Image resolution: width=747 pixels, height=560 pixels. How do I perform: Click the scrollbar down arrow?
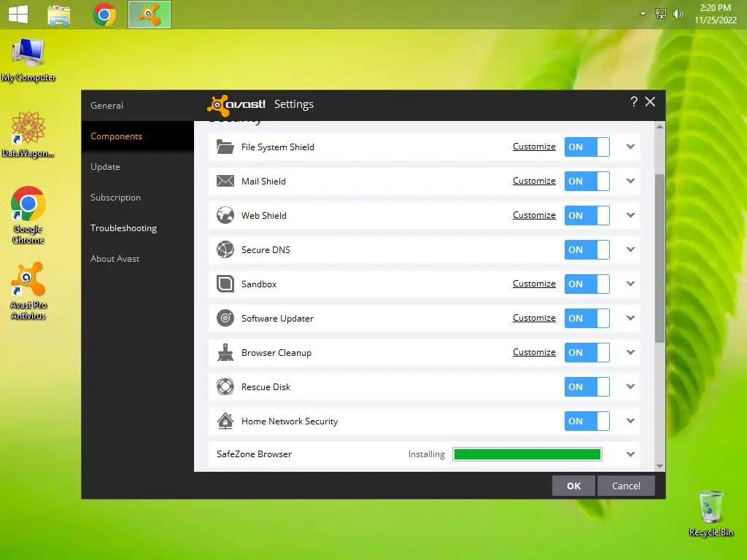pos(659,466)
